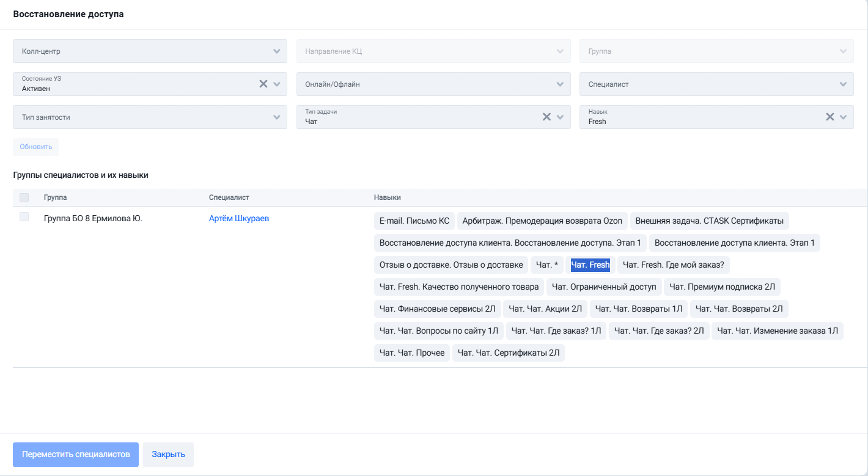Click Чат. Чат. Возвраты 1Л tag

(639, 309)
